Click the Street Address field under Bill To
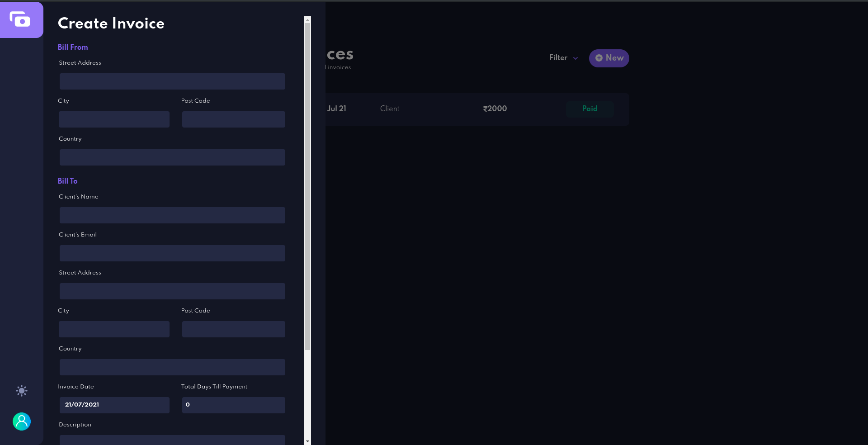 pos(172,291)
